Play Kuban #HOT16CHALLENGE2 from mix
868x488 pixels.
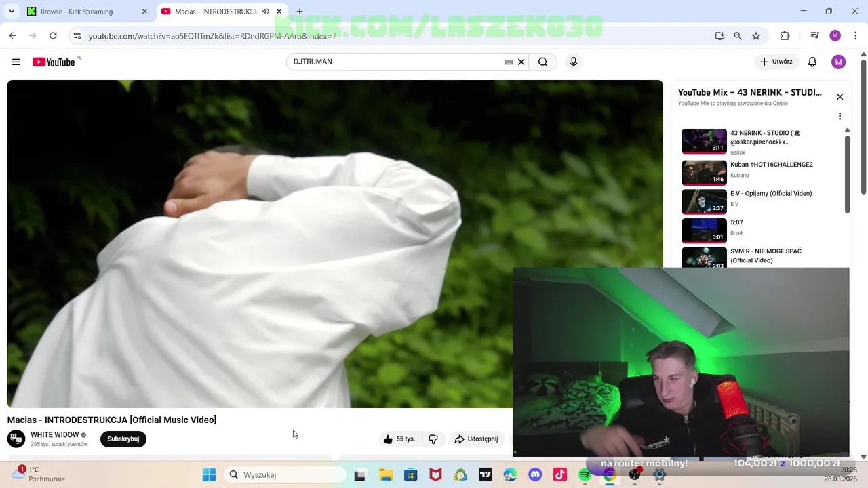point(759,171)
